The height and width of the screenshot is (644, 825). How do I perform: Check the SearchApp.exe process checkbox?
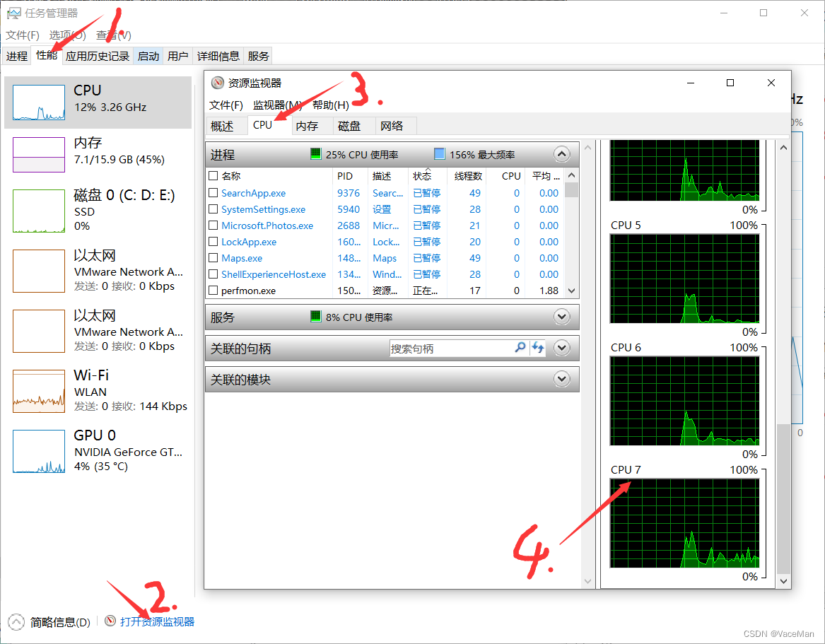(x=213, y=192)
